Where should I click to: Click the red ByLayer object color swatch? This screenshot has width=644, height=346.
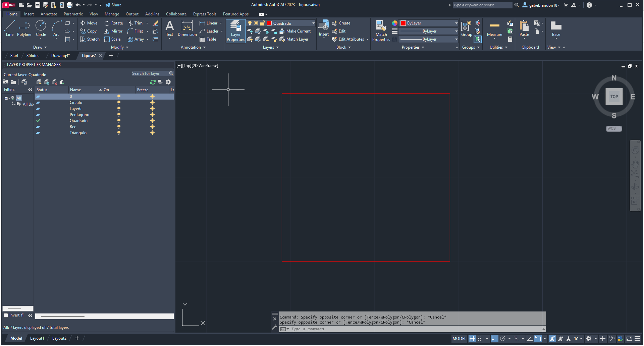(403, 23)
